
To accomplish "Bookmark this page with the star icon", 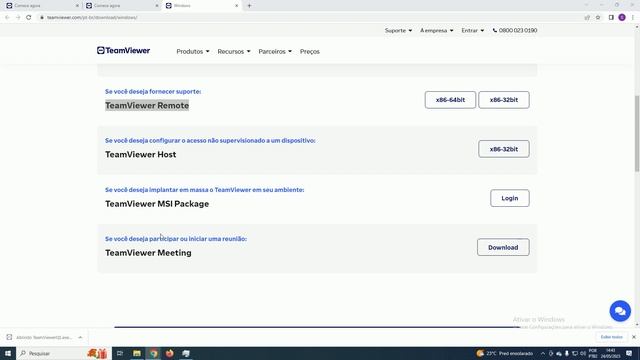I will point(598,18).
